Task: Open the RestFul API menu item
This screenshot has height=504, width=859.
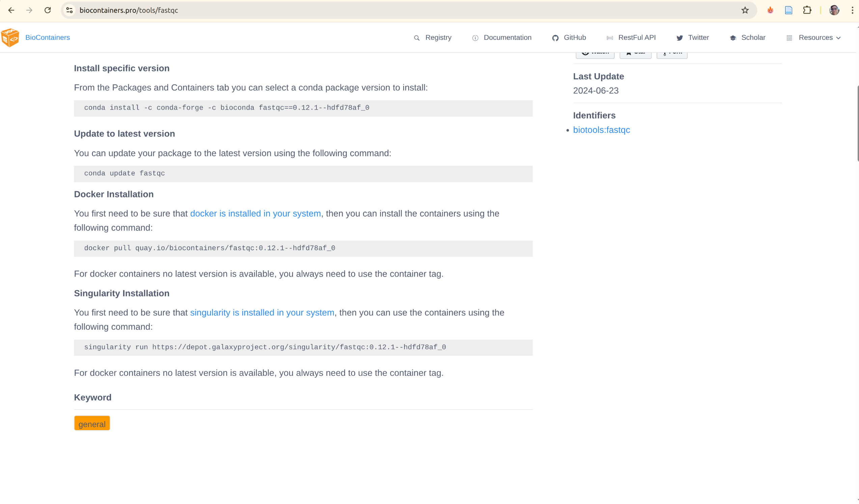Action: [636, 37]
